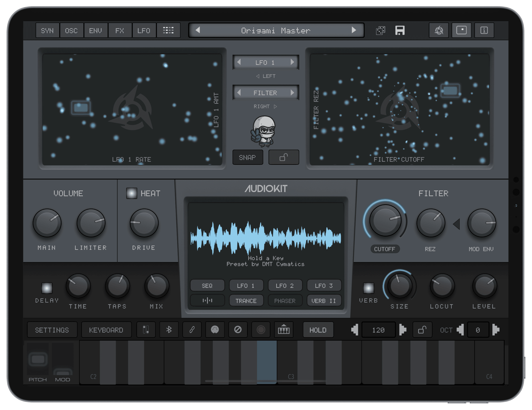The image size is (532, 410).
Task: Click the reverb LEVEL knob
Action: tap(484, 286)
